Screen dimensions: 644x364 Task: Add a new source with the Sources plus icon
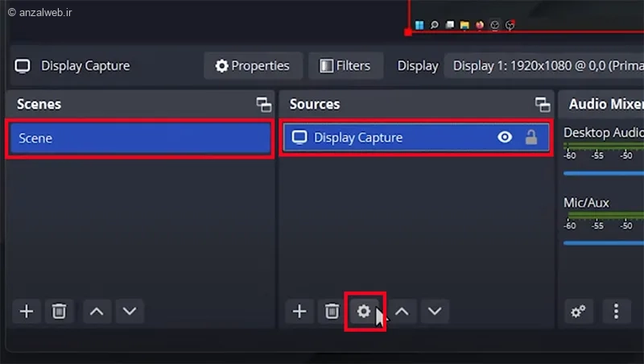pyautogui.click(x=299, y=312)
